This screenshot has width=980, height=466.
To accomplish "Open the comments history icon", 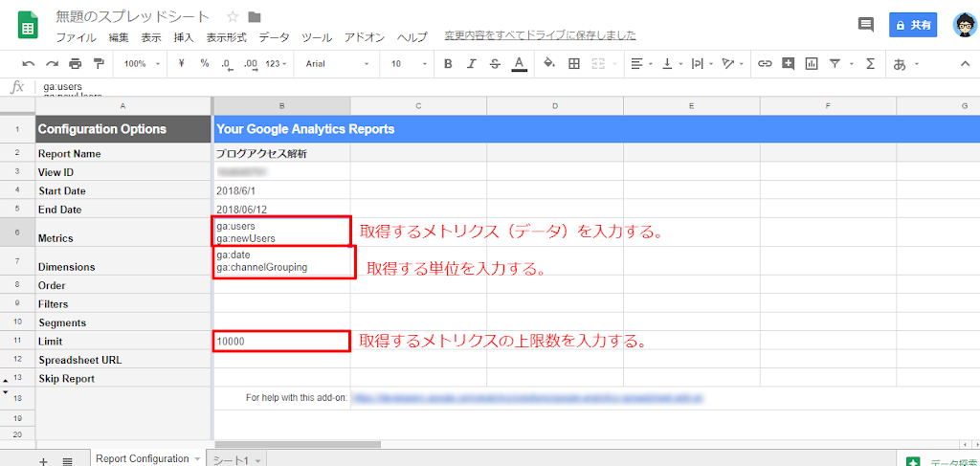I will click(865, 25).
